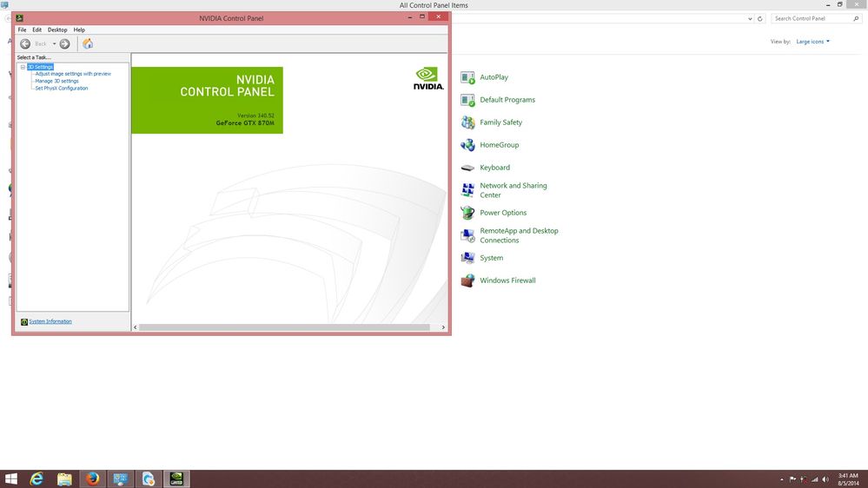Viewport: 868px width, 488px height.
Task: Click the search magnifier icon in Control Panel
Action: [x=856, y=18]
